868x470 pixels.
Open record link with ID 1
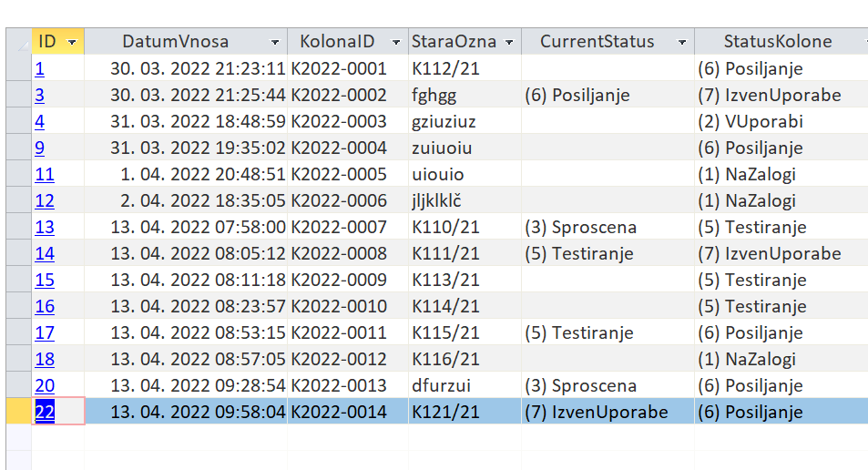39,68
